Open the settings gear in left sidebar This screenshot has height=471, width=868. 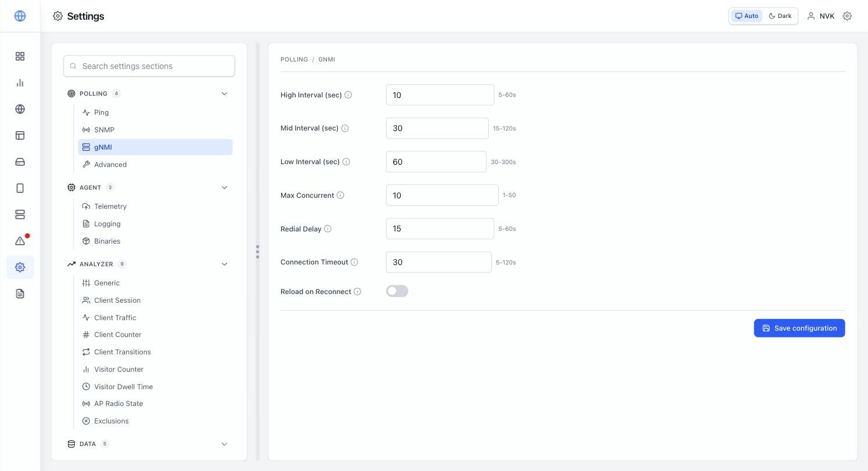pos(20,267)
